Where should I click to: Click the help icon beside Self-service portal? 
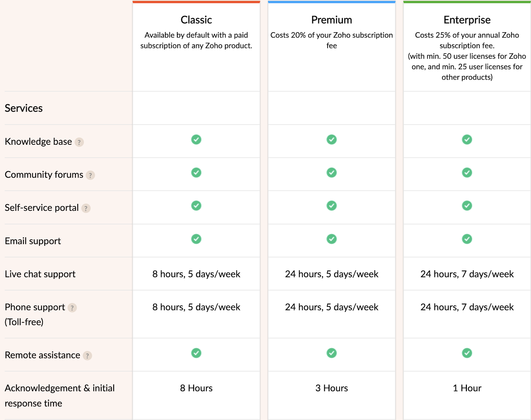86,208
